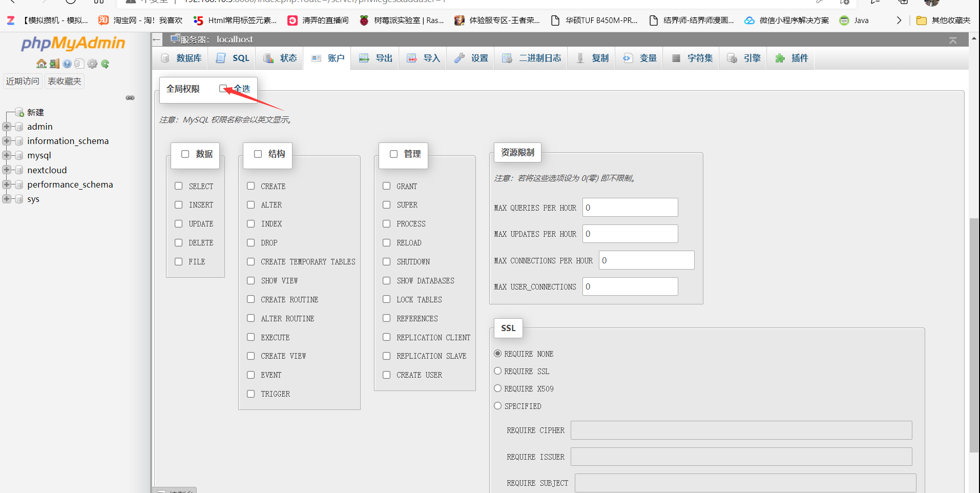
Task: Open the 树莓派实验室 bookmark
Action: pos(402,20)
